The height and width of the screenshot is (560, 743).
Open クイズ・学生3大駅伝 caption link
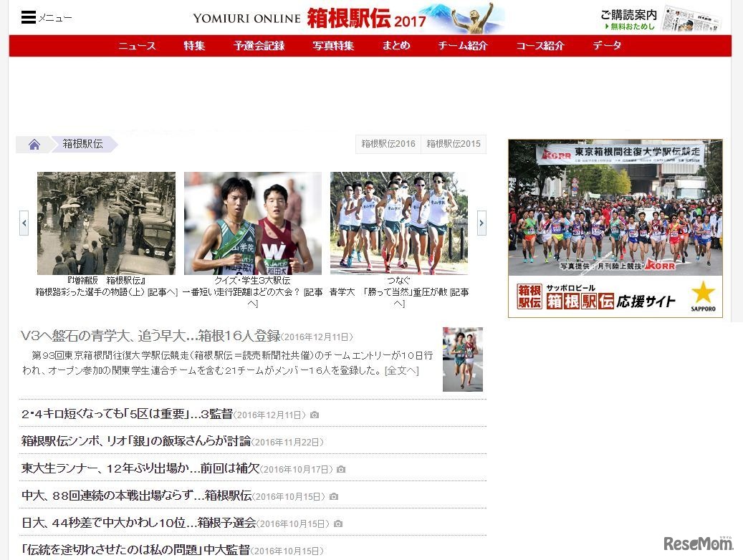tap(253, 292)
